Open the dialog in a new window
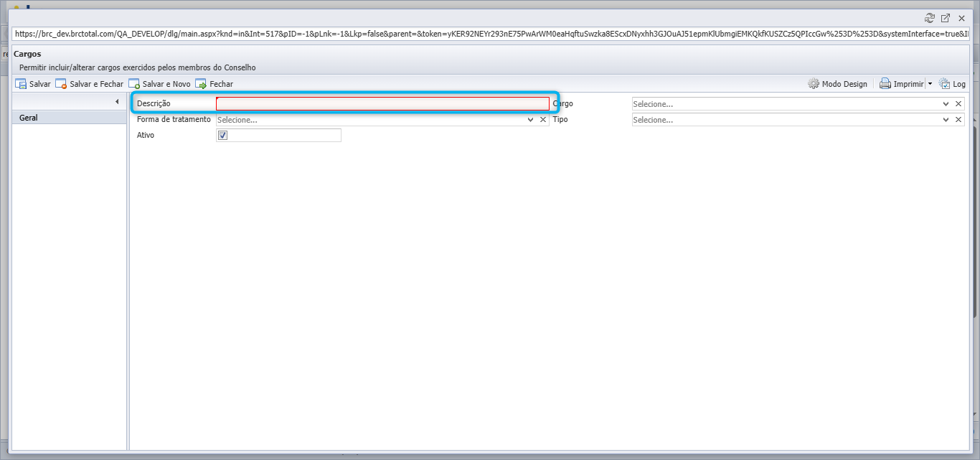 946,18
